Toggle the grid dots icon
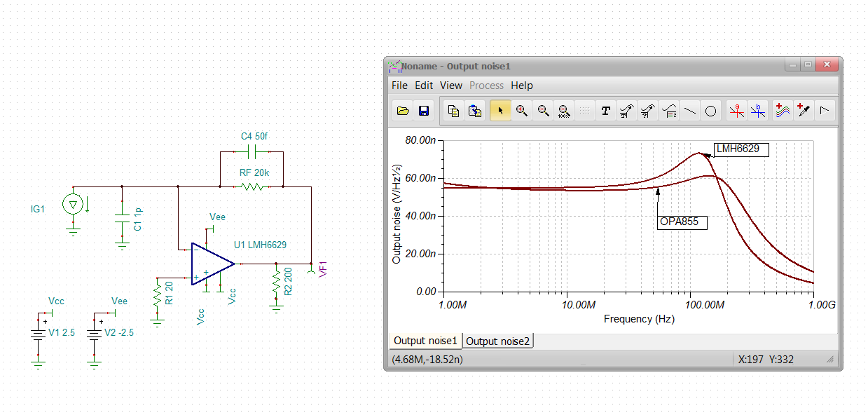Screen dimensions: 868x415 point(585,111)
